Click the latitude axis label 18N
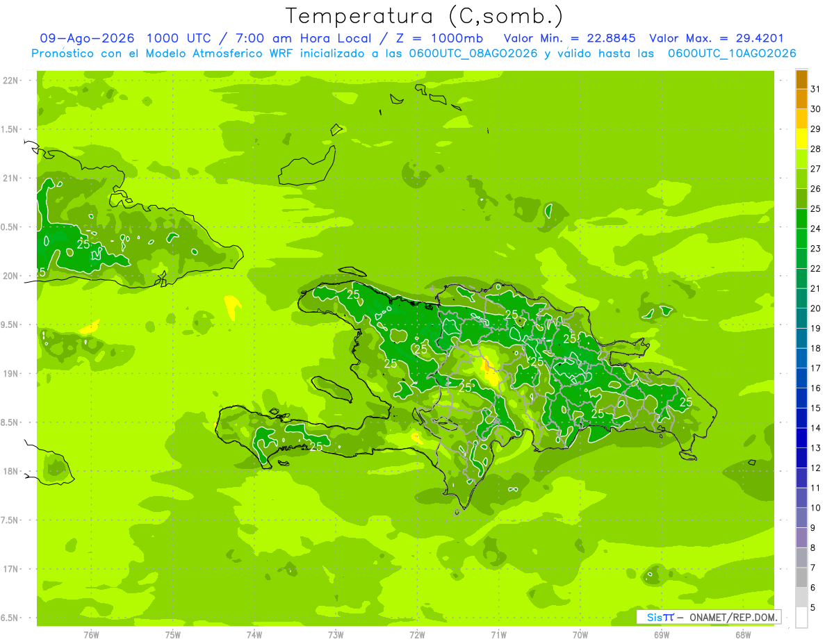834x644 pixels. (12, 471)
